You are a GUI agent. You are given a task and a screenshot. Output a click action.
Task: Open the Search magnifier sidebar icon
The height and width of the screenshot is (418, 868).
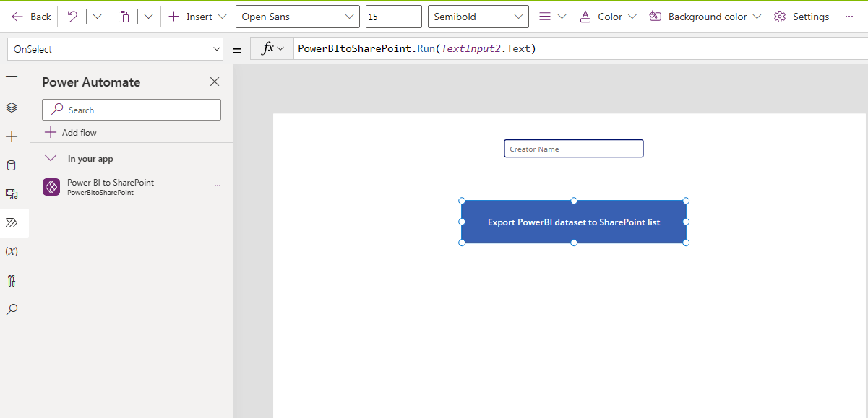11,310
